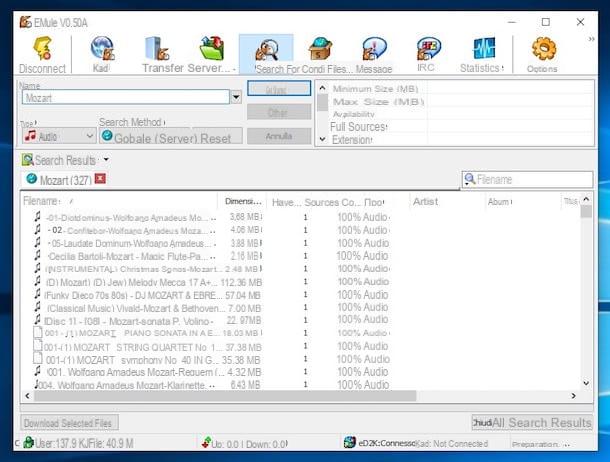
Task: Open the Shared Files box icon
Action: coord(320,49)
